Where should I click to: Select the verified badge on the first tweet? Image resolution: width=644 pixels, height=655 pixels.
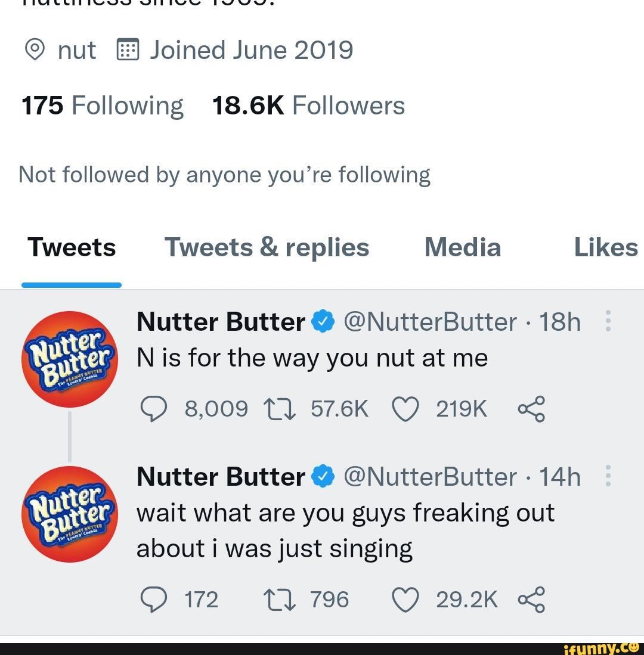(x=324, y=321)
